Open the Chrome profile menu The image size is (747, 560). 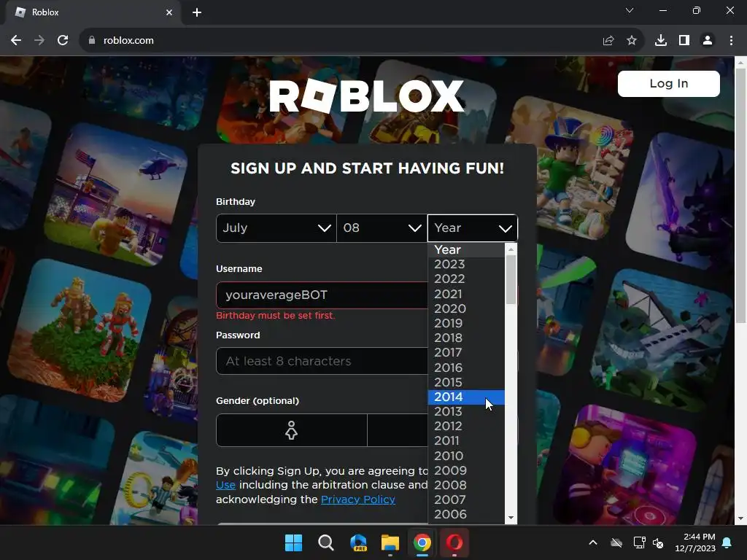click(x=708, y=41)
